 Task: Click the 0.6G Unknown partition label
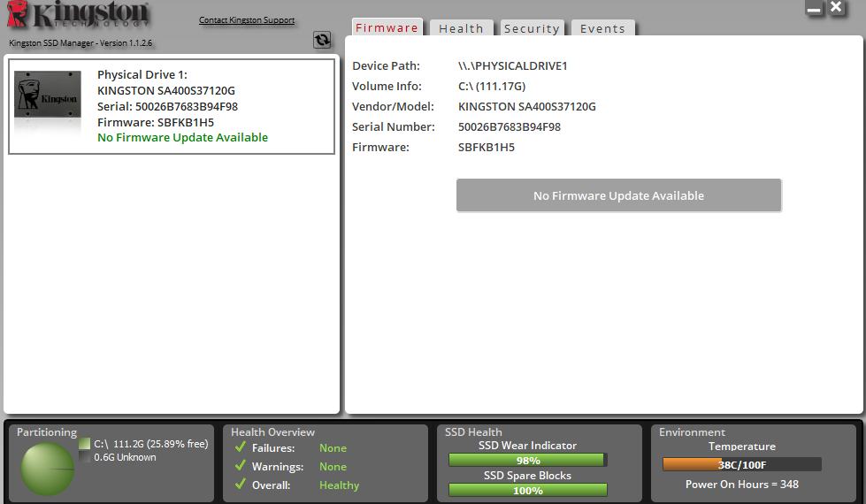tap(125, 457)
